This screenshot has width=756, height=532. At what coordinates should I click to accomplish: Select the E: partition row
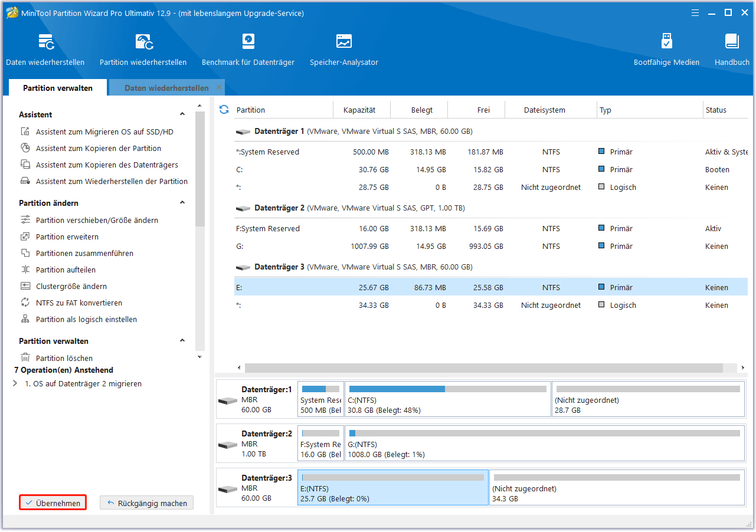pos(491,288)
